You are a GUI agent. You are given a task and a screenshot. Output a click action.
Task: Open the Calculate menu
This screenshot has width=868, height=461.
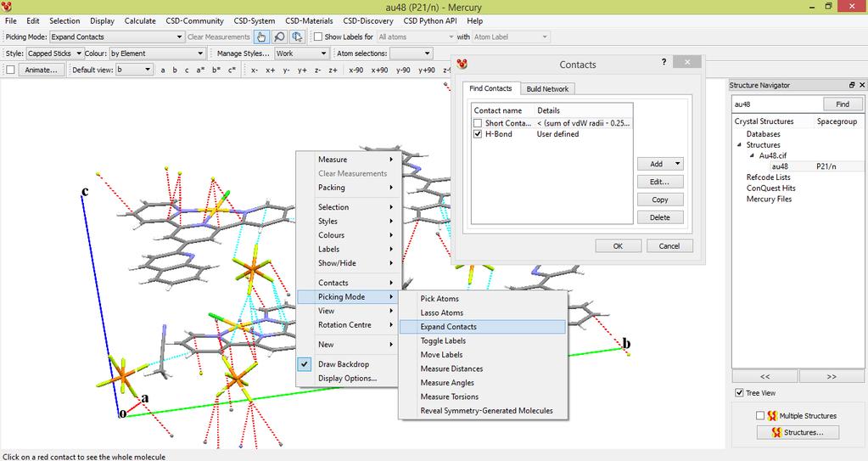click(x=140, y=21)
